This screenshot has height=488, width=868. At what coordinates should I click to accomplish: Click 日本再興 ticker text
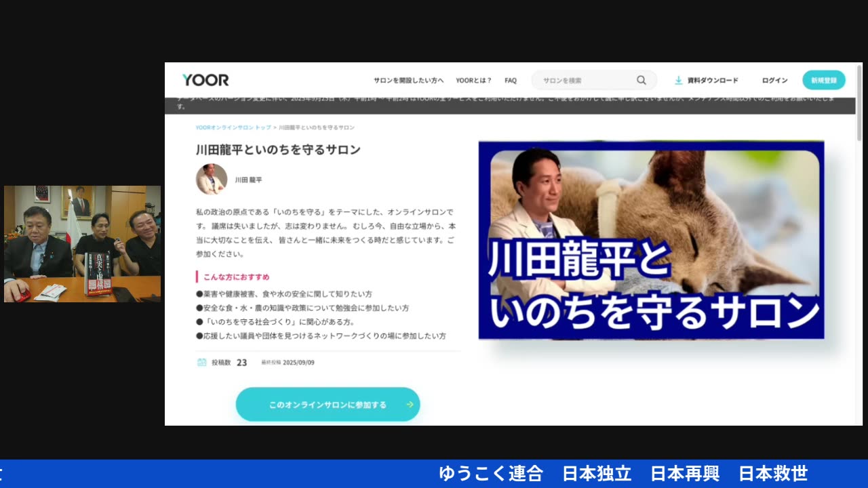(685, 474)
